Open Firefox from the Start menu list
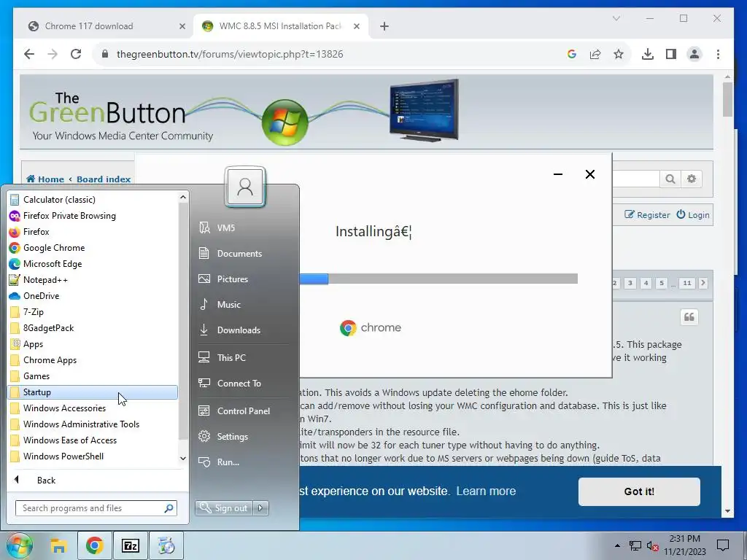This screenshot has height=560, width=747. [x=93, y=232]
